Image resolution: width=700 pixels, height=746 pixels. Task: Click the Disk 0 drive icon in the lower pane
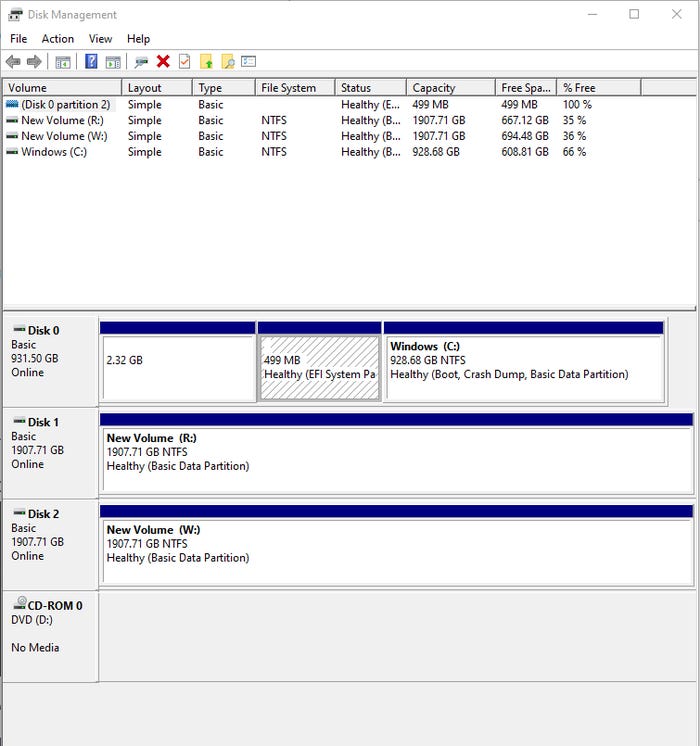point(20,329)
